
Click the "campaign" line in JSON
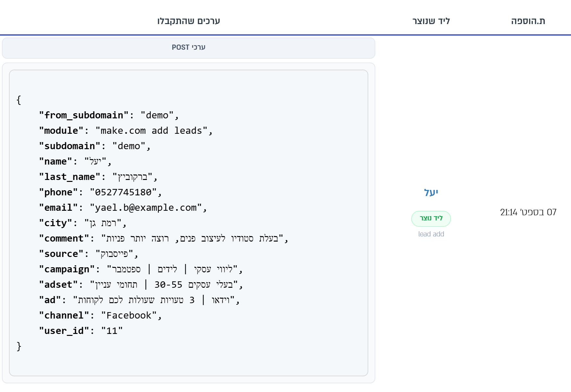pyautogui.click(x=141, y=269)
